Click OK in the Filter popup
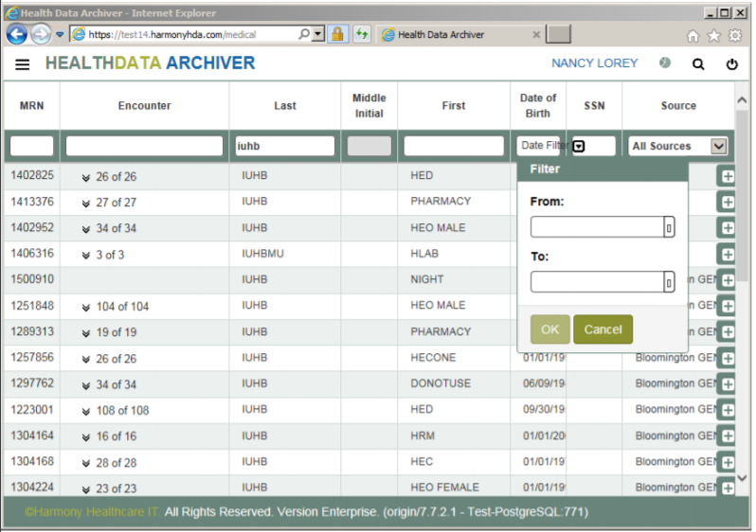The image size is (756, 532). [549, 329]
